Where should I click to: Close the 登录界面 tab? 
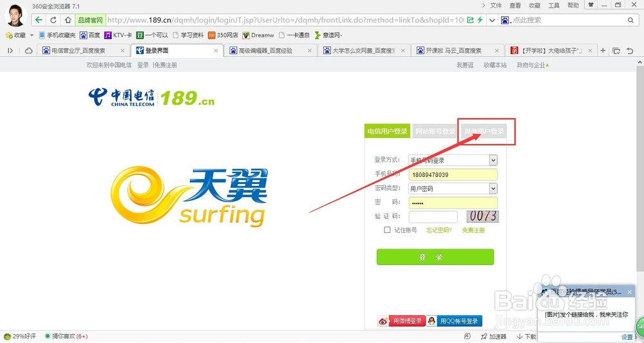click(x=216, y=50)
